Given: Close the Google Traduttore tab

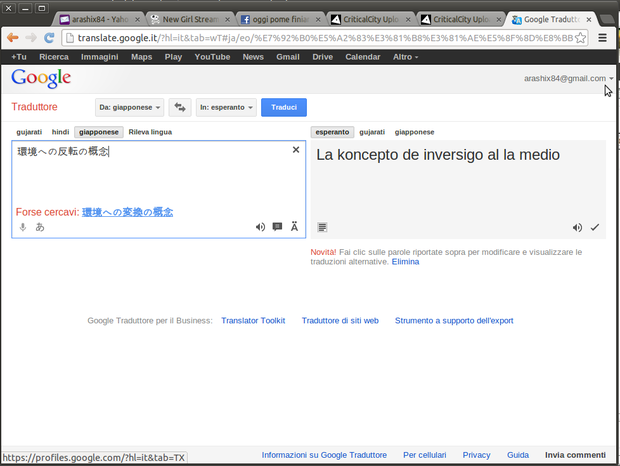Looking at the screenshot, I should pos(589,19).
